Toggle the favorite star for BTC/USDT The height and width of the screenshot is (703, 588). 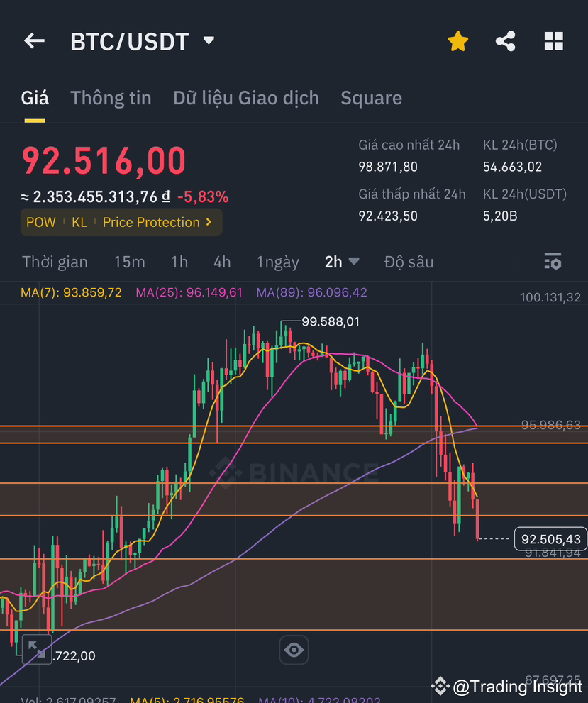click(x=458, y=40)
